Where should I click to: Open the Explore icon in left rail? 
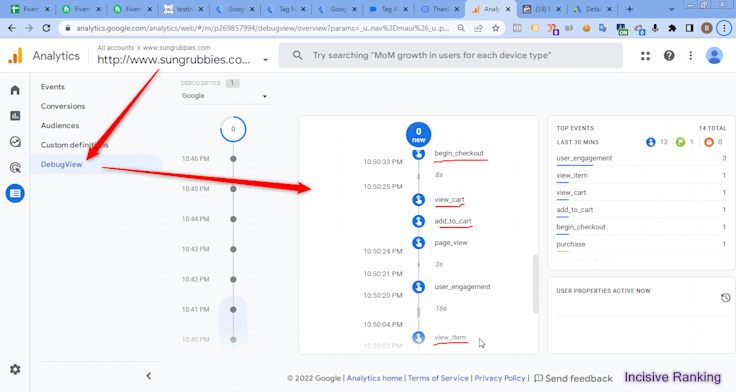(15, 142)
